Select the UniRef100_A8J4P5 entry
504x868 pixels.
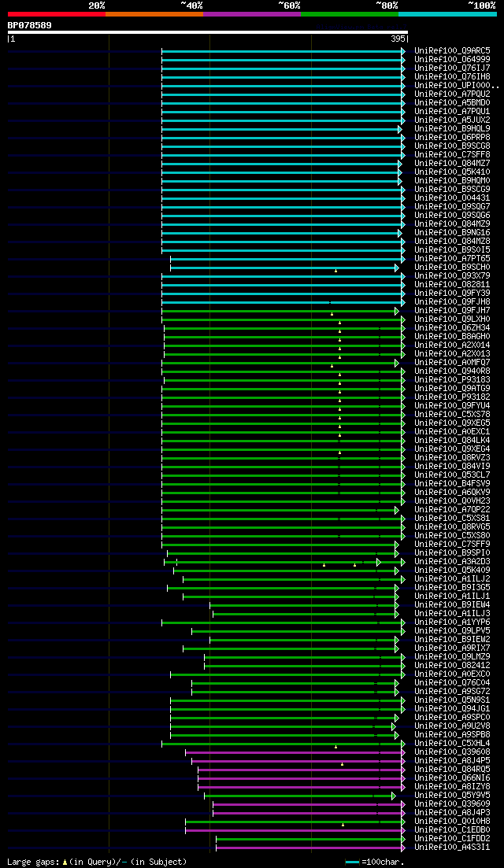(452, 761)
